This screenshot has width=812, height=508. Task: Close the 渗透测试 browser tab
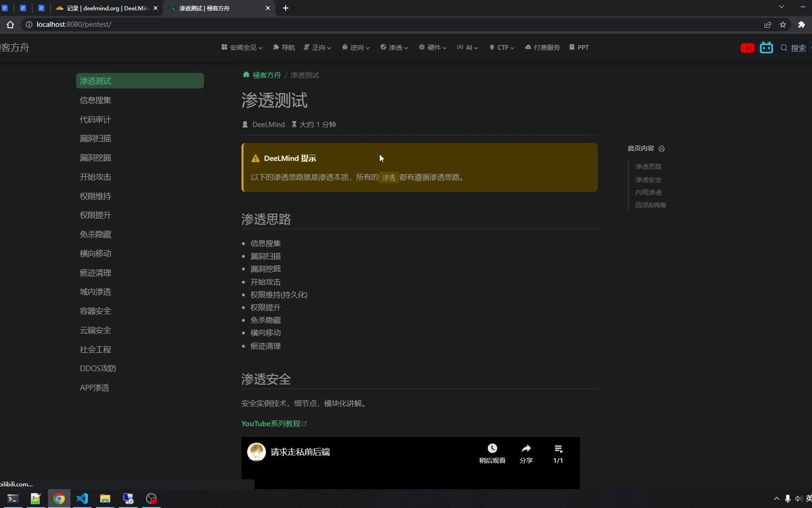(x=268, y=8)
